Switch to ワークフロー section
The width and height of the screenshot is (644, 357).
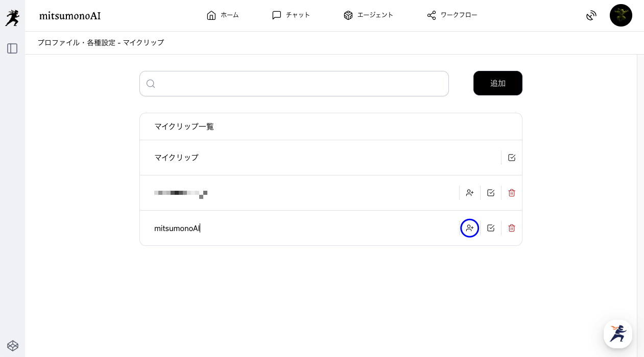pyautogui.click(x=452, y=15)
